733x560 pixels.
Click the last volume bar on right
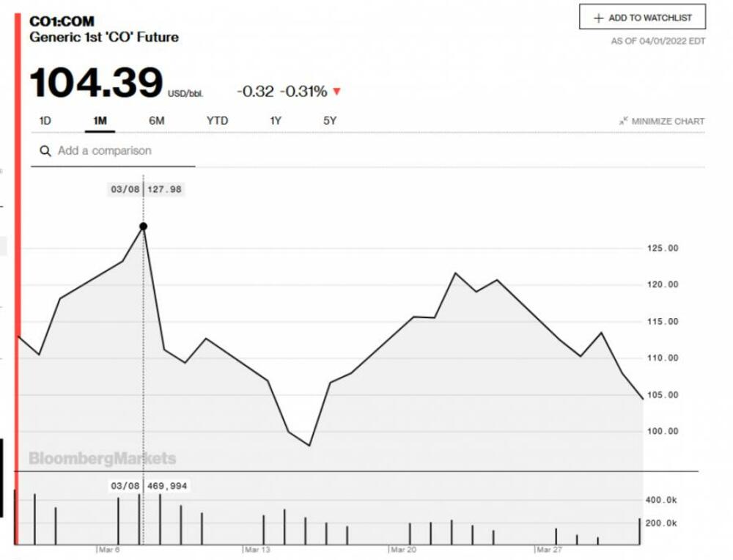[x=640, y=531]
